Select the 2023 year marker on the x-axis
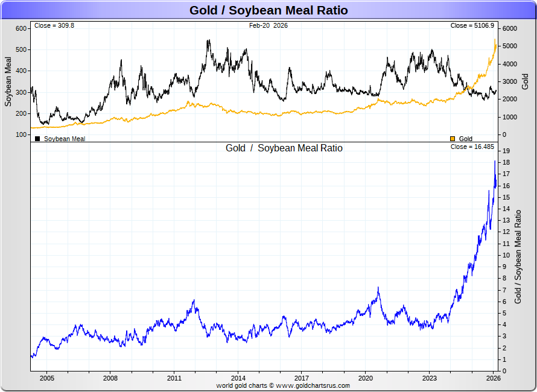 (x=430, y=378)
